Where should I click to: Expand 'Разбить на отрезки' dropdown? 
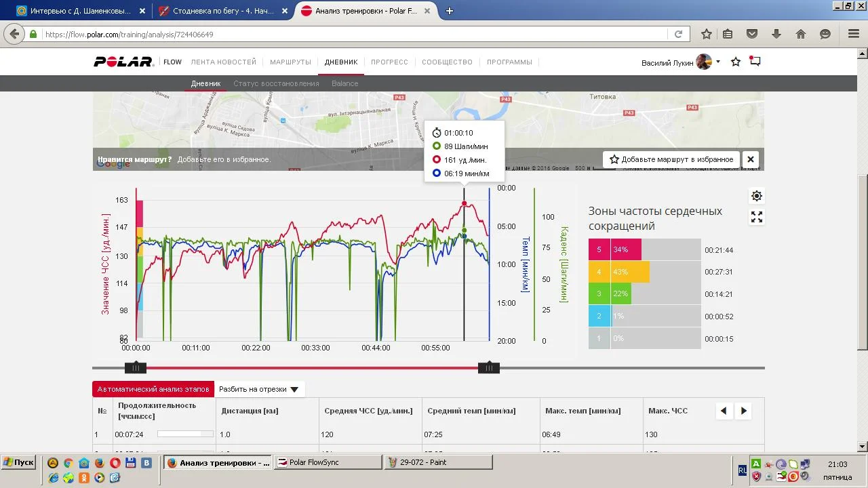tap(259, 389)
